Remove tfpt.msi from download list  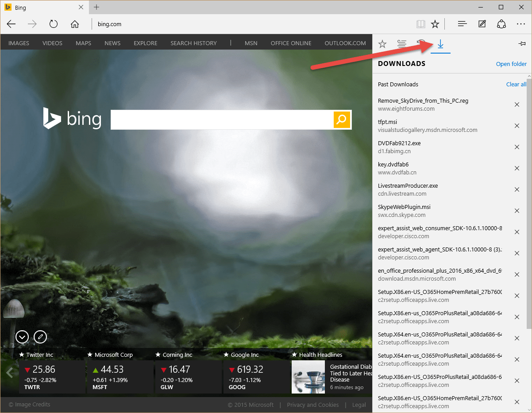(x=517, y=126)
